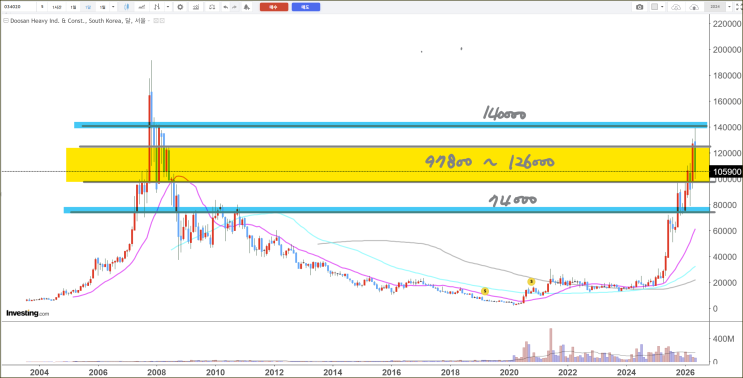The height and width of the screenshot is (378, 743).
Task: Load chart from cloud icon
Action: (676, 7)
